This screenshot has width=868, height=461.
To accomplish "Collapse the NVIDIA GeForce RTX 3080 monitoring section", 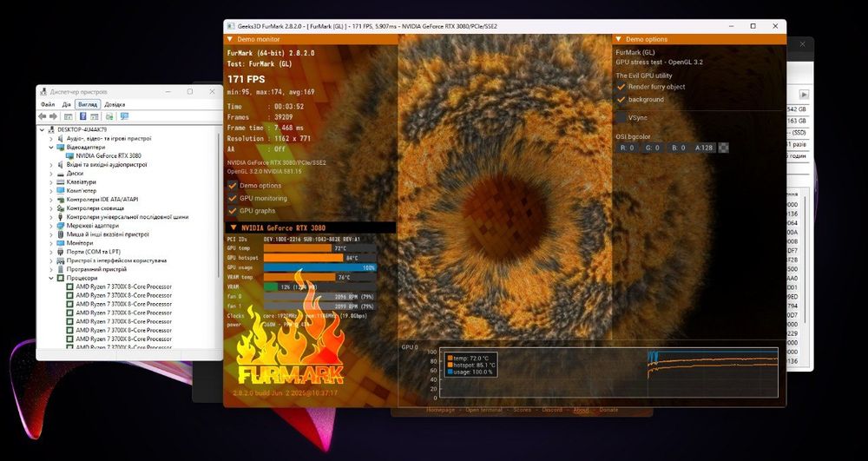I will [233, 227].
